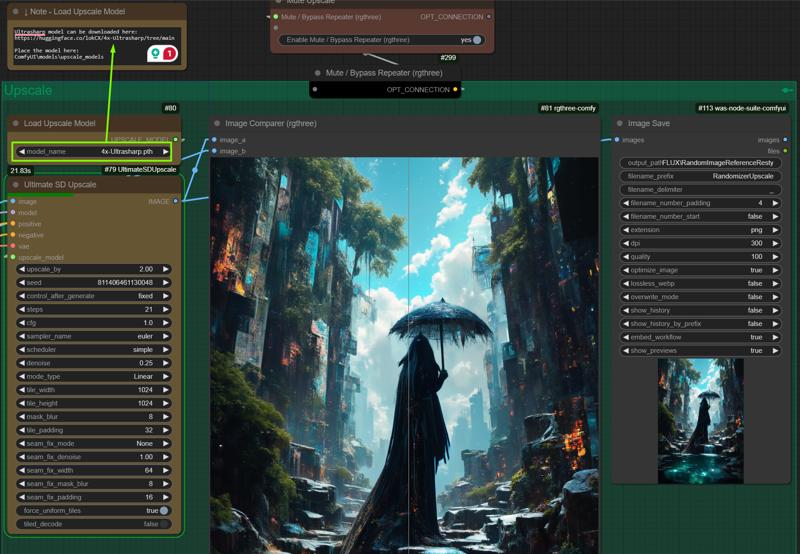Screen dimensions: 800x554
Task: Collapse the Load Upscale Model node dot
Action: pyautogui.click(x=15, y=123)
